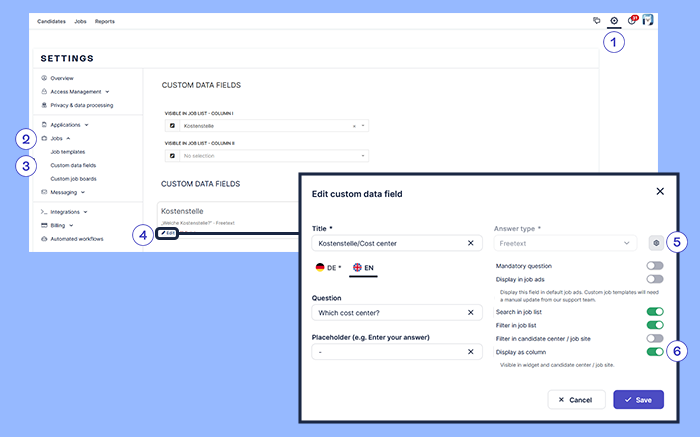
Task: Enable Display in job ads switch
Action: click(655, 279)
